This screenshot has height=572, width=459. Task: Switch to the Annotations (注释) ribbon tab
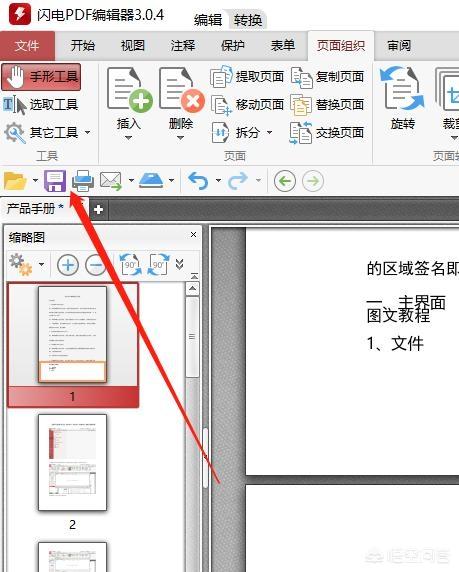coord(183,46)
